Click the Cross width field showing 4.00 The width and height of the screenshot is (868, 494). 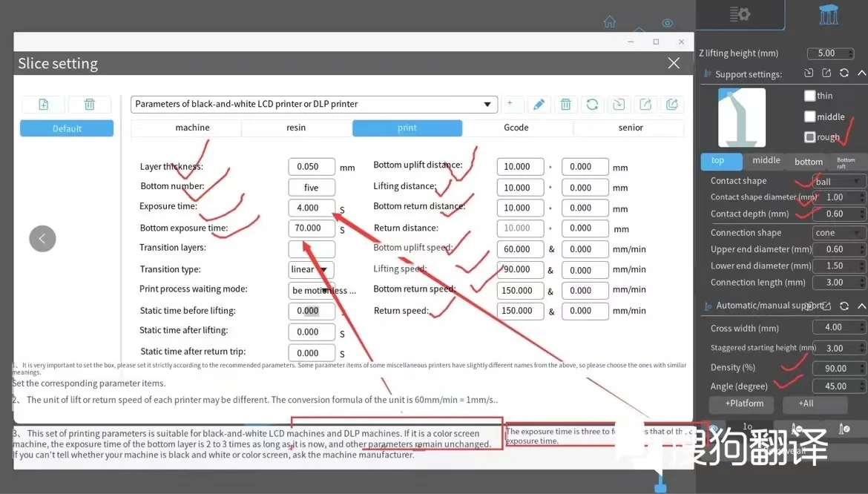(838, 328)
